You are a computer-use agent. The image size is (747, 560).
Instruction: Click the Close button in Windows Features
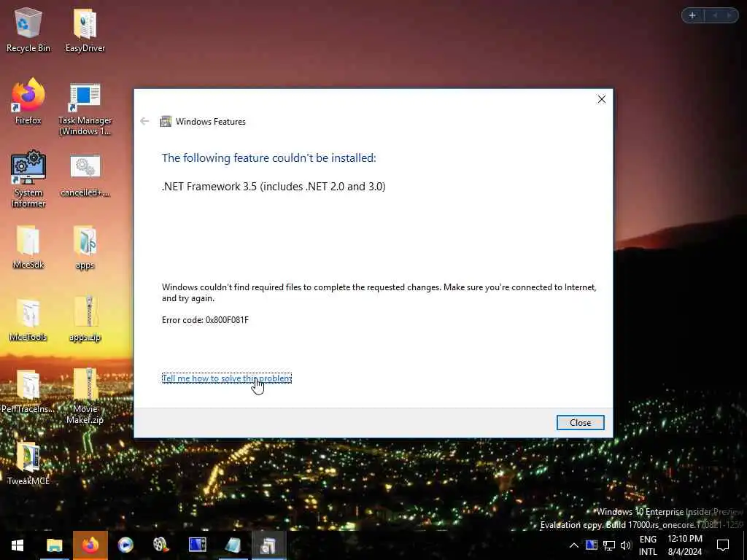click(x=580, y=422)
